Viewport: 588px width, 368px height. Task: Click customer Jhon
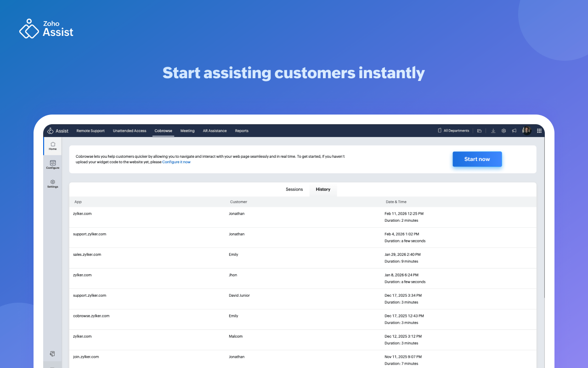tap(233, 275)
